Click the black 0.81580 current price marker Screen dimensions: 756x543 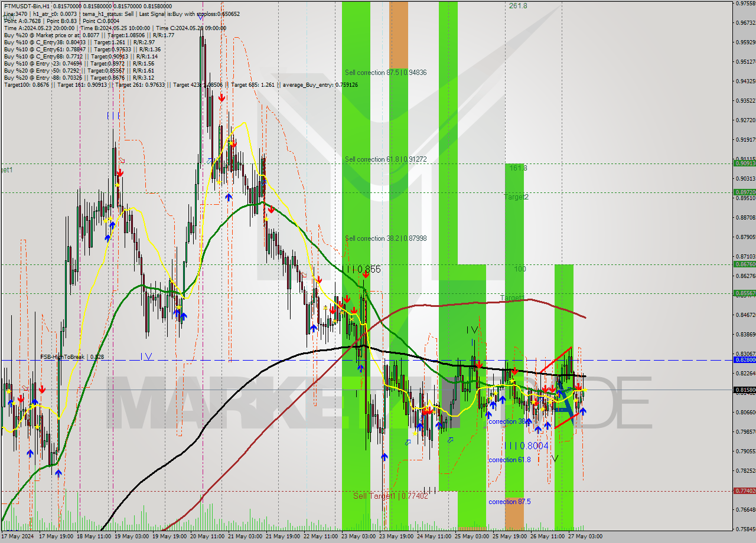click(744, 390)
